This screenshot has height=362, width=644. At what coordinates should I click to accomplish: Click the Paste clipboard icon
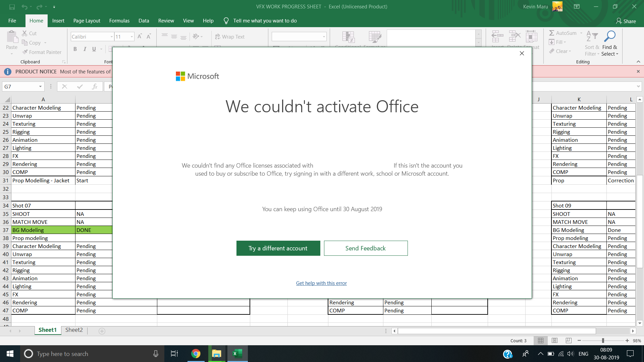pyautogui.click(x=12, y=37)
